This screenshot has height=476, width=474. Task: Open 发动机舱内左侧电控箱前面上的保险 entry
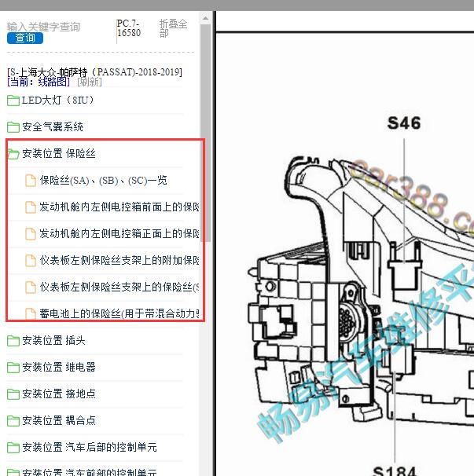coord(119,207)
